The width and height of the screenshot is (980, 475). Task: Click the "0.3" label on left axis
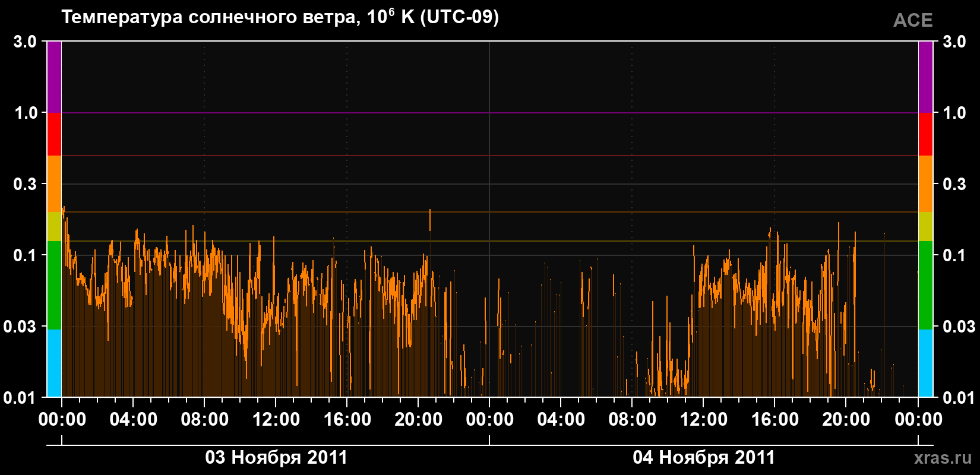click(25, 184)
